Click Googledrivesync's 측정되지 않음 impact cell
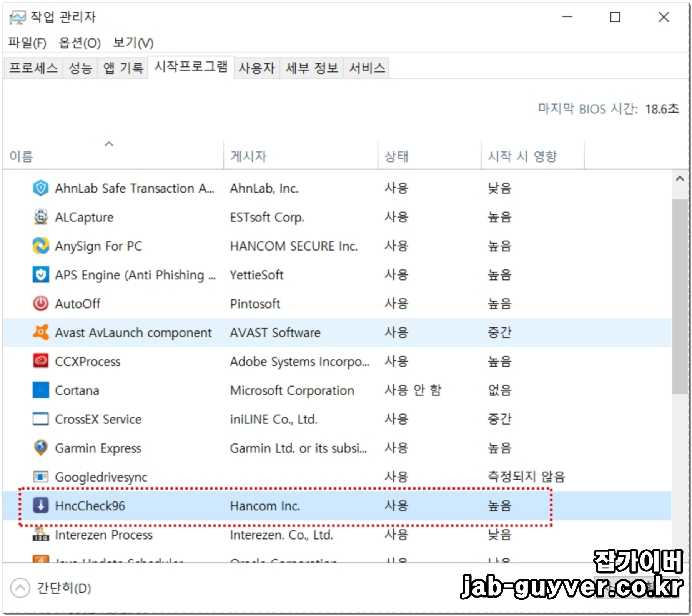The height and width of the screenshot is (616, 692). click(x=526, y=477)
